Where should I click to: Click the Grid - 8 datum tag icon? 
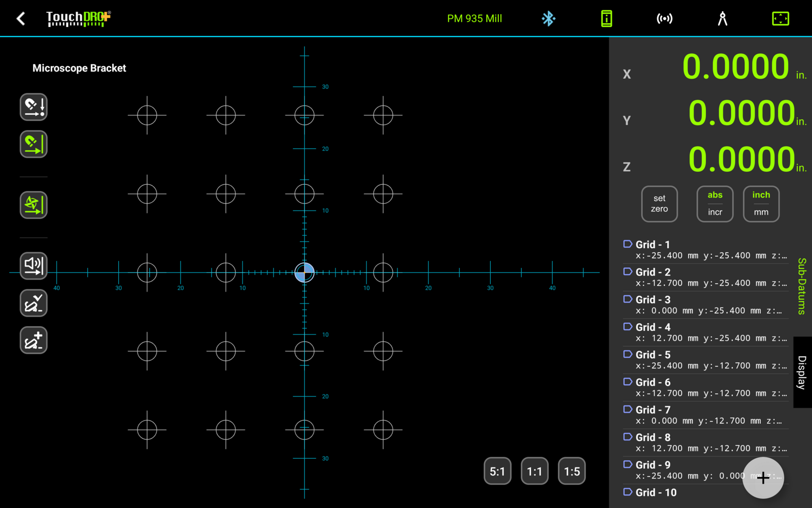click(628, 437)
